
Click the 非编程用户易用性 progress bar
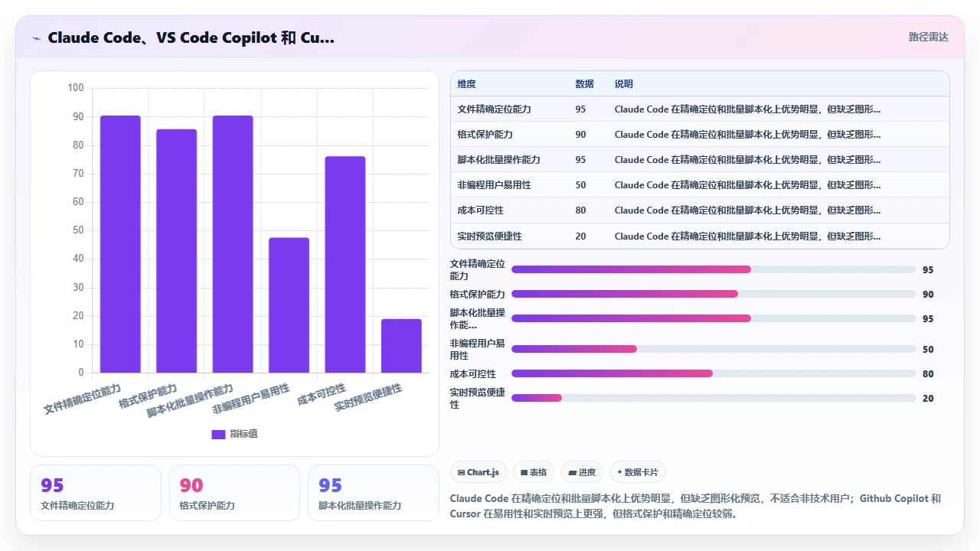point(714,349)
